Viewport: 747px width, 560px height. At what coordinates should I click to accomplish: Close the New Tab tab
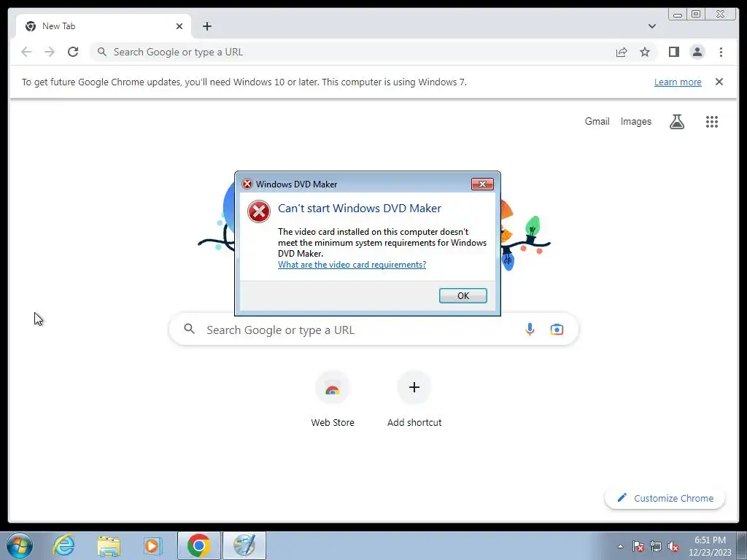(x=179, y=26)
